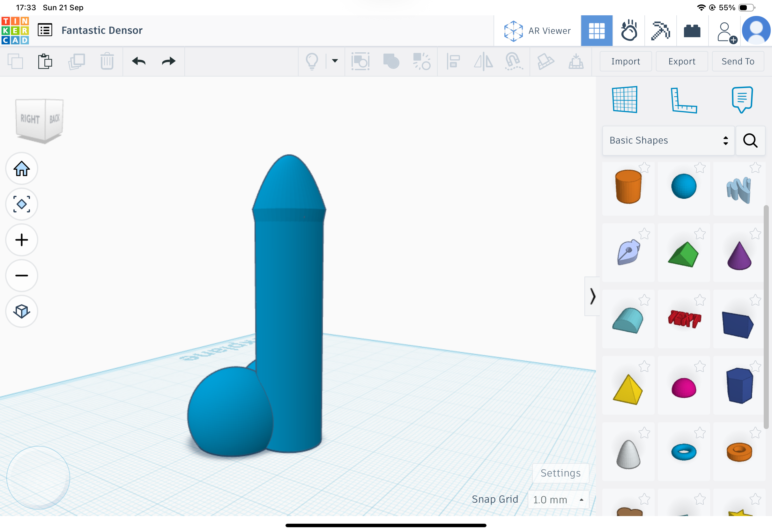The height and width of the screenshot is (532, 772).
Task: Open the Basic Shapes category dropdown
Action: [668, 140]
